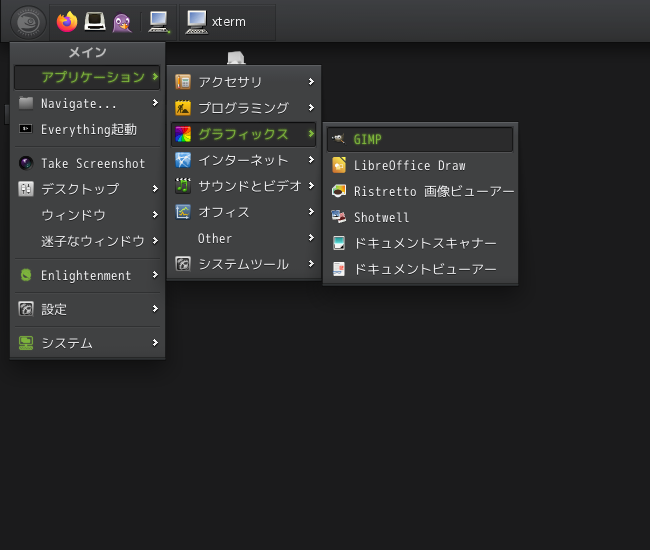This screenshot has width=650, height=550.
Task: Open the インターネット category
Action: (x=244, y=160)
